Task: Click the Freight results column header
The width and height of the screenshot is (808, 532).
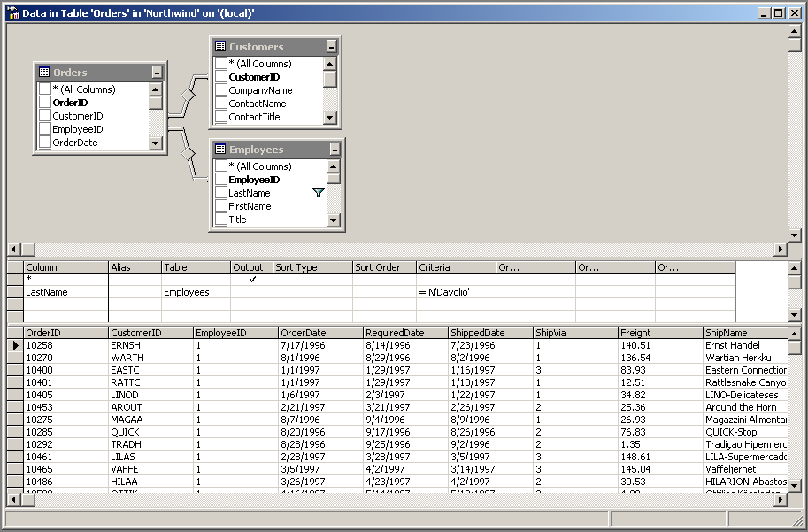Action: coord(660,333)
